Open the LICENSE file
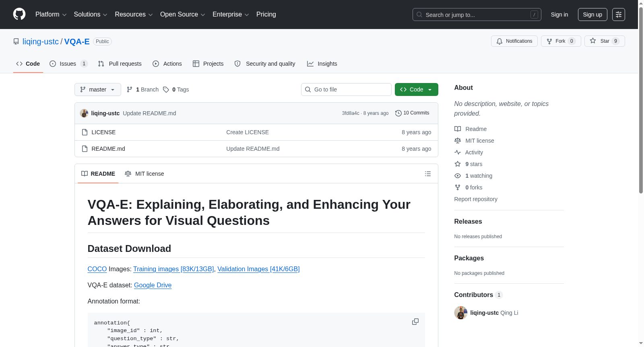Viewport: 644px width, 347px height. (103, 132)
